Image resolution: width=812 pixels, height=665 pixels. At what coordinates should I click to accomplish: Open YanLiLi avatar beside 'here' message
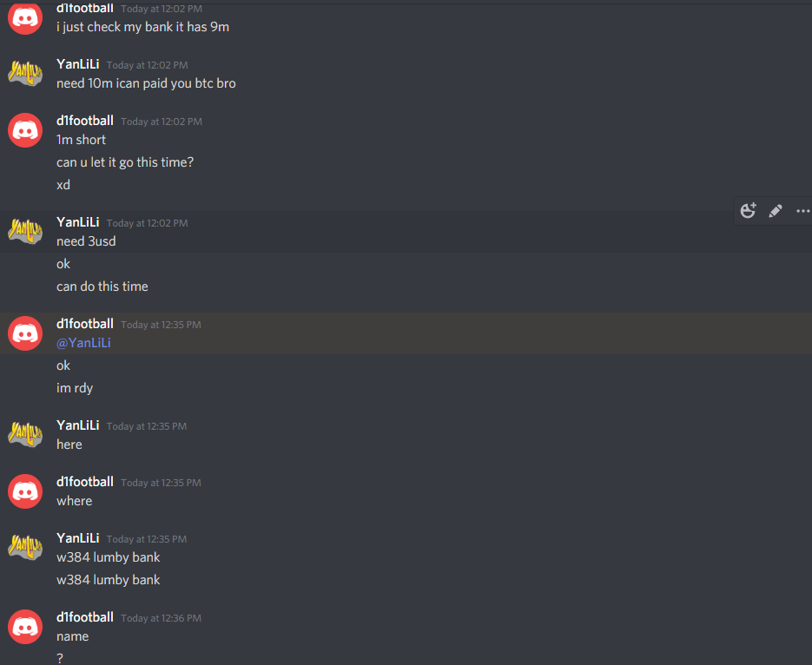coord(25,435)
